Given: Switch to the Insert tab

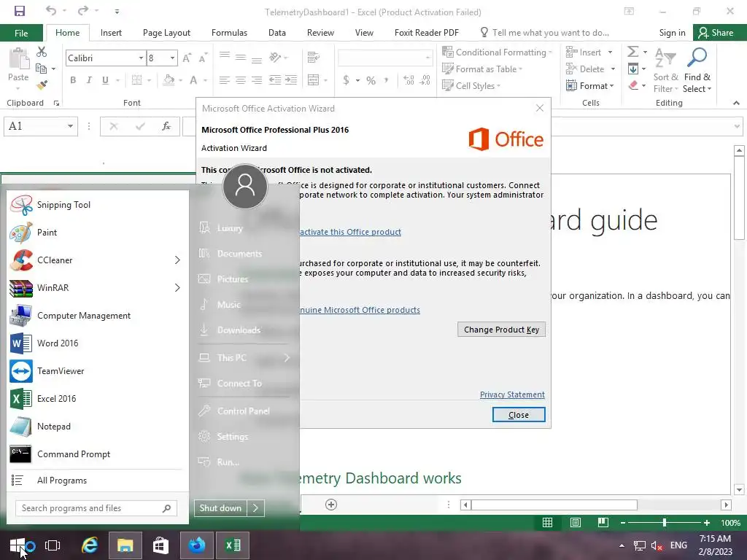Looking at the screenshot, I should pyautogui.click(x=111, y=33).
